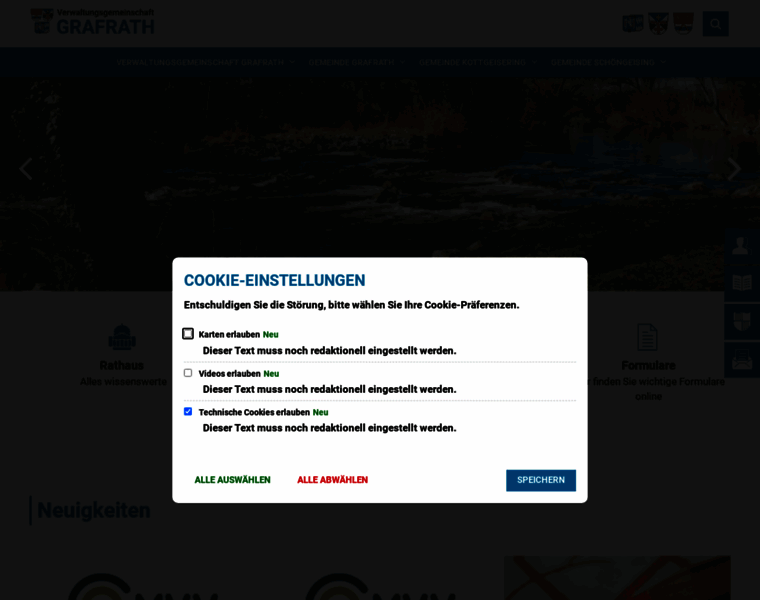Click the Grafrath logo in header
Viewport: 760px width, 600px height.
coord(92,22)
